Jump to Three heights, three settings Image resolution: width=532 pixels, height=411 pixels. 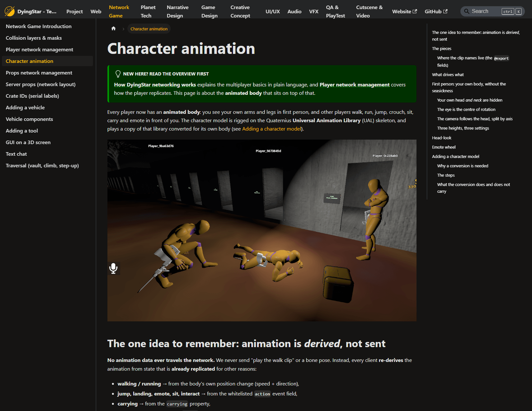coord(463,128)
